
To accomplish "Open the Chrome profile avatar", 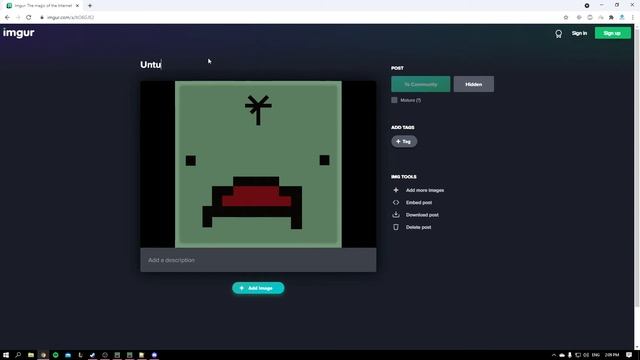I will coord(622,18).
